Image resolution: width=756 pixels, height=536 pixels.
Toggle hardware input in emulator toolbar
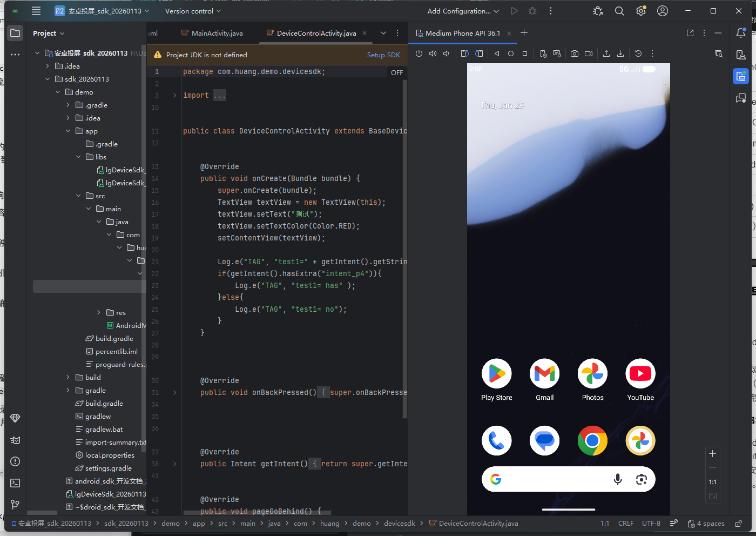click(557, 53)
